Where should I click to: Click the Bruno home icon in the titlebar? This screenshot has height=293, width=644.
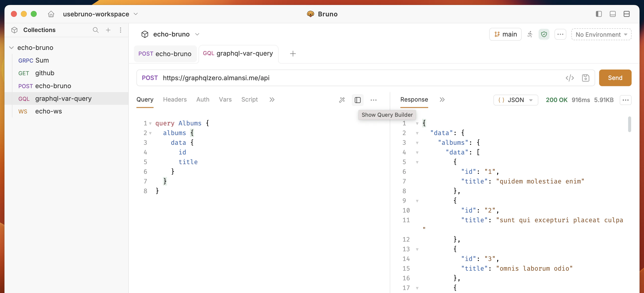point(51,14)
